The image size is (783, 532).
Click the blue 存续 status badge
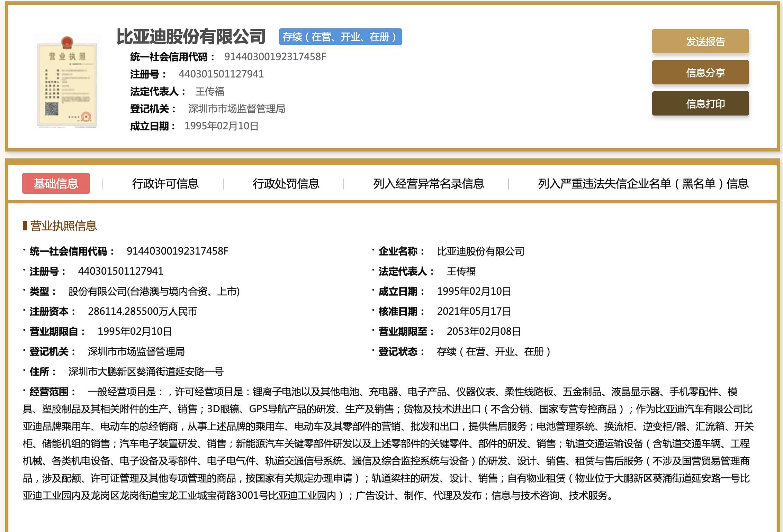click(340, 37)
